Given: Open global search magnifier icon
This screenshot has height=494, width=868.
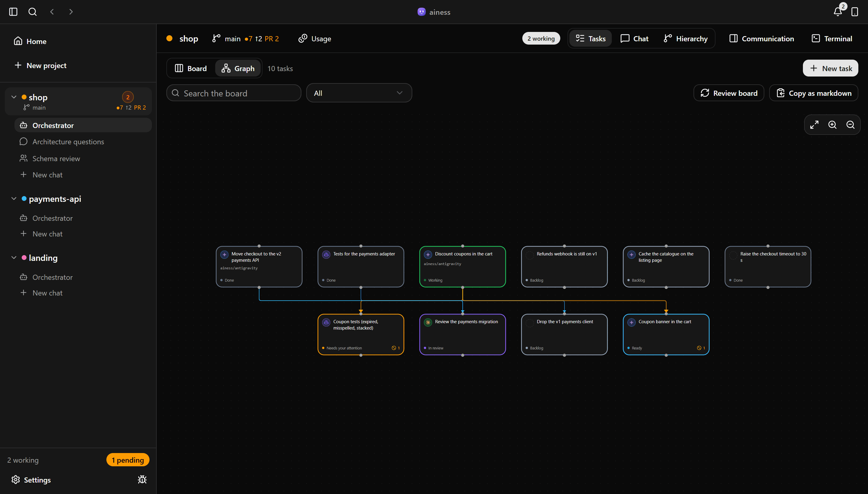Looking at the screenshot, I should pyautogui.click(x=33, y=12).
